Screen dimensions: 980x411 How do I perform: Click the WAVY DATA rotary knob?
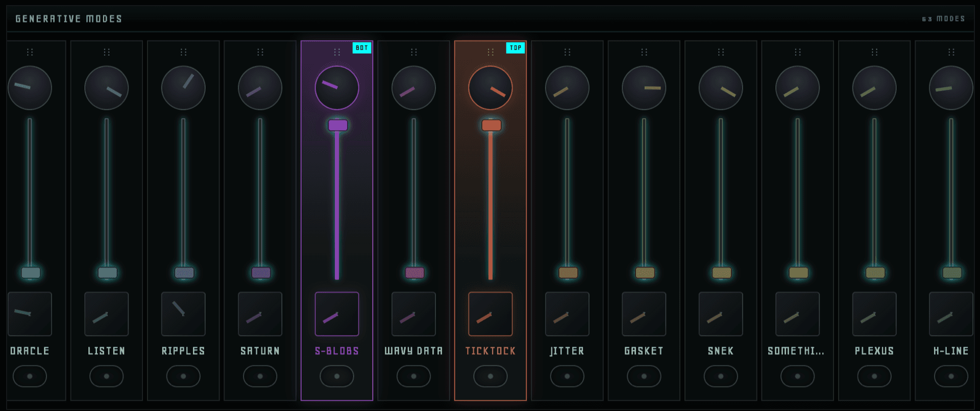coord(414,88)
